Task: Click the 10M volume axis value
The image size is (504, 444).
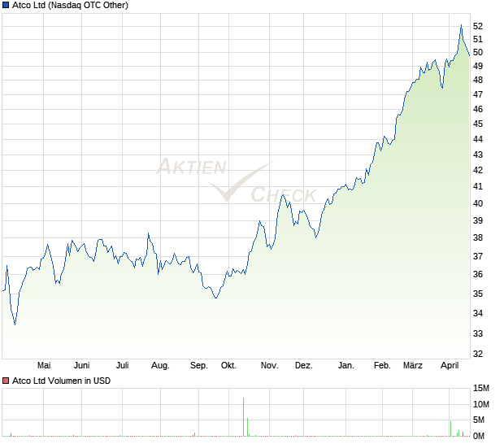Action: (481, 404)
